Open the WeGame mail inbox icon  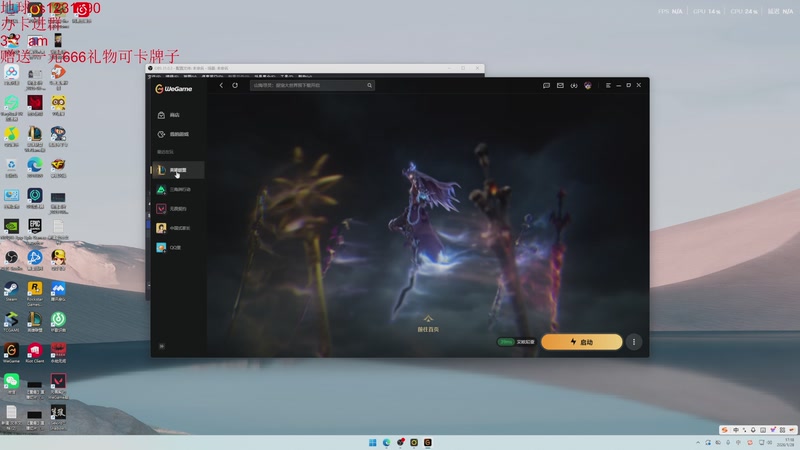point(560,85)
